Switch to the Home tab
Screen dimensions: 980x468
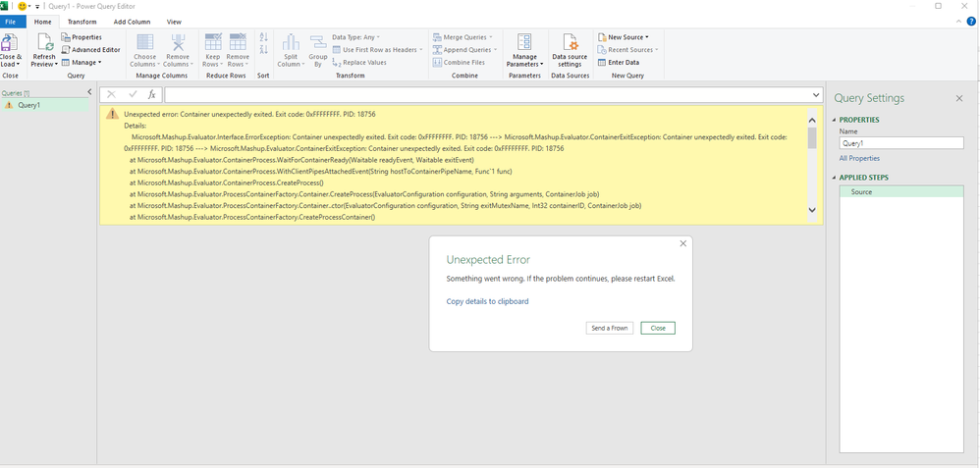[x=43, y=22]
